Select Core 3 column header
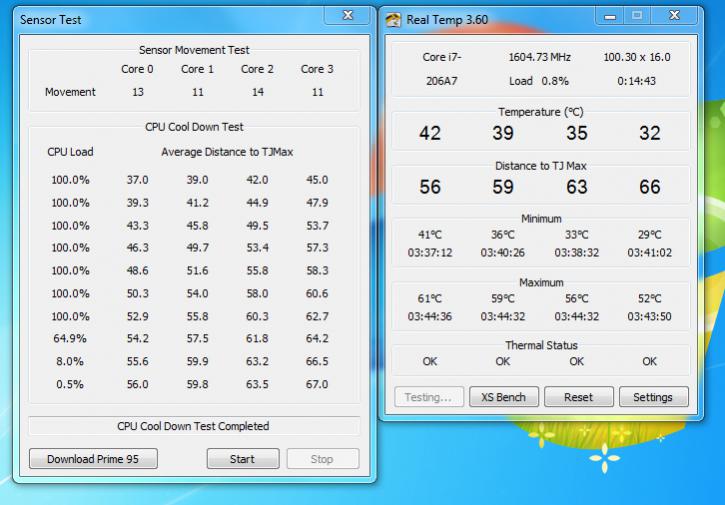Image resolution: width=725 pixels, height=505 pixels. 317,69
